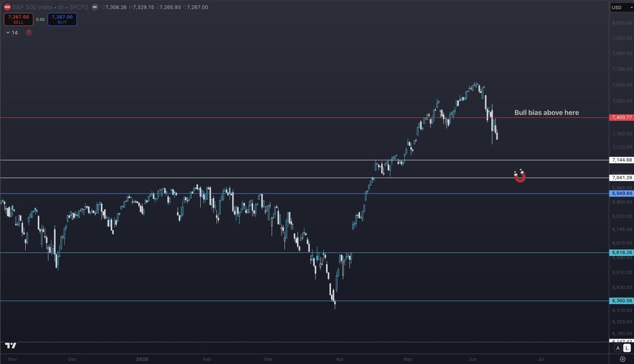This screenshot has height=364, width=634.
Task: Click the white 7,041.29 price label
Action: [621, 178]
